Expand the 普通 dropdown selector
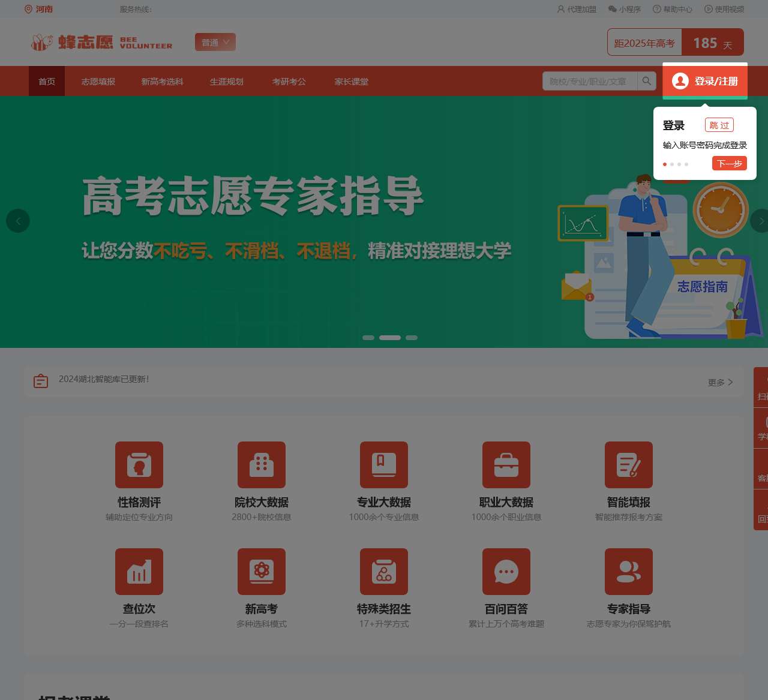Viewport: 768px width, 700px height. [x=215, y=42]
